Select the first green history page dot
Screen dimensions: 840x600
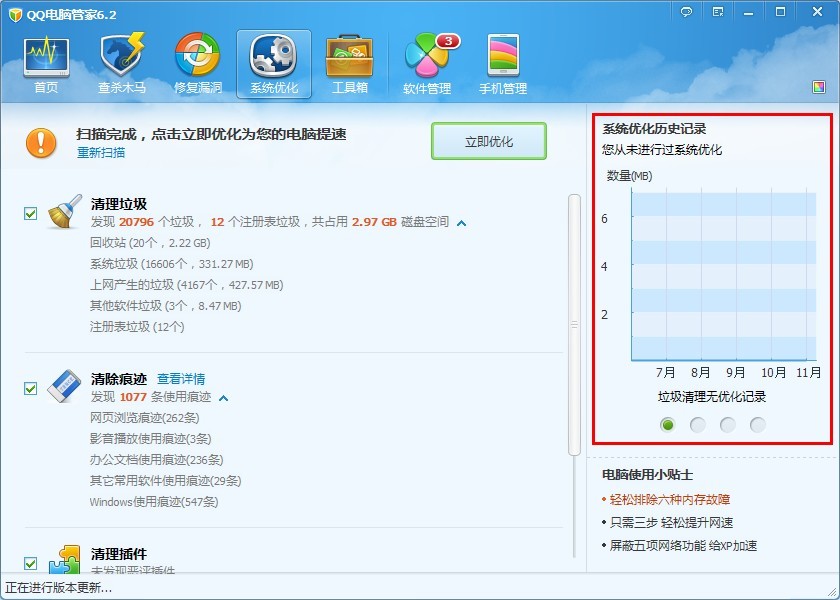click(668, 425)
